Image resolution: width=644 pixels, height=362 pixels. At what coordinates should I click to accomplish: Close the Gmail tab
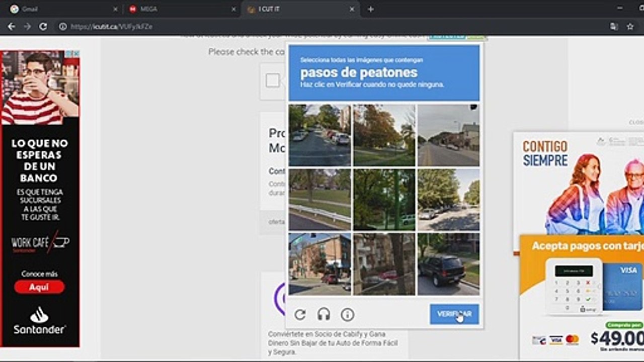click(x=115, y=9)
